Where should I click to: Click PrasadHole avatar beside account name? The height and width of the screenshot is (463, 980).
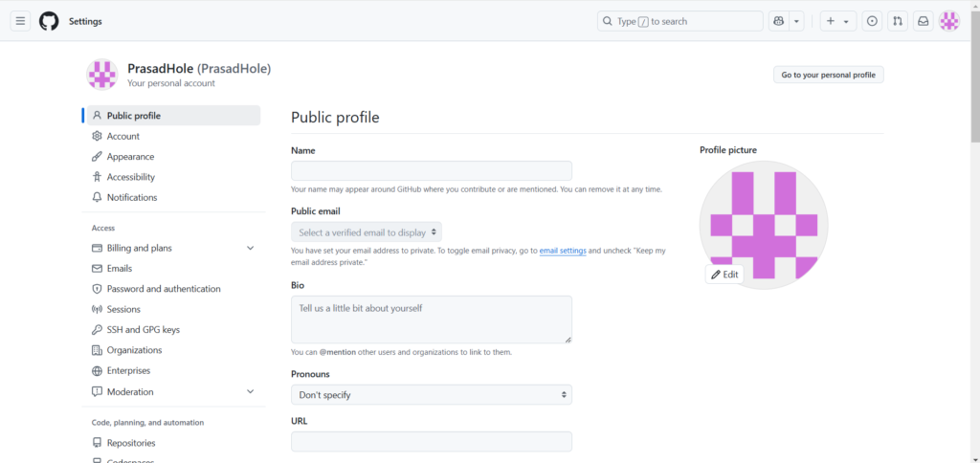pos(101,75)
